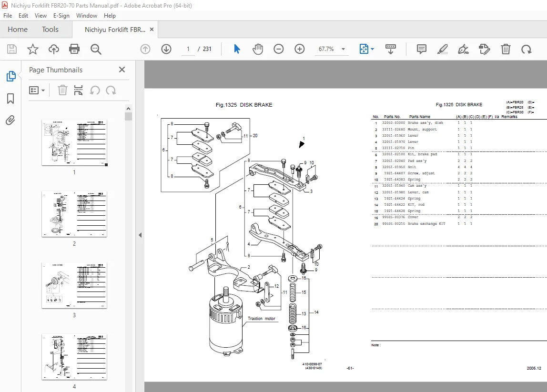Image resolution: width=547 pixels, height=392 pixels.
Task: Close the Page Thumbnails panel
Action: pyautogui.click(x=122, y=70)
